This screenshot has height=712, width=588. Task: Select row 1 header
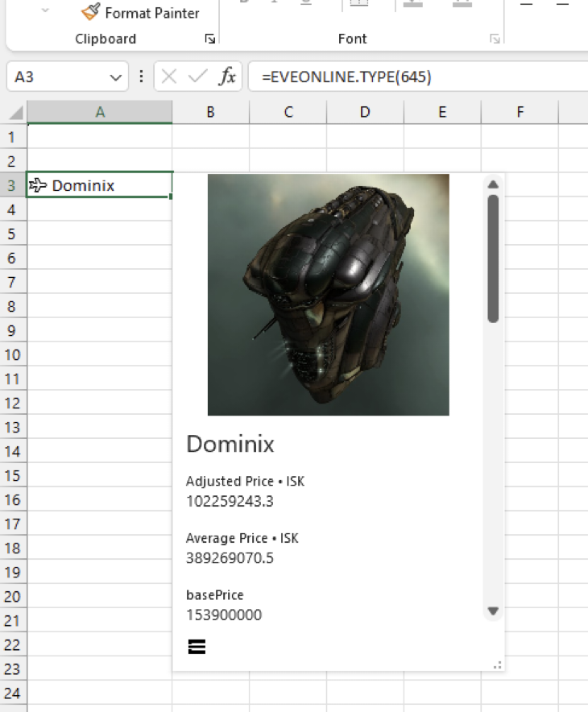[12, 137]
